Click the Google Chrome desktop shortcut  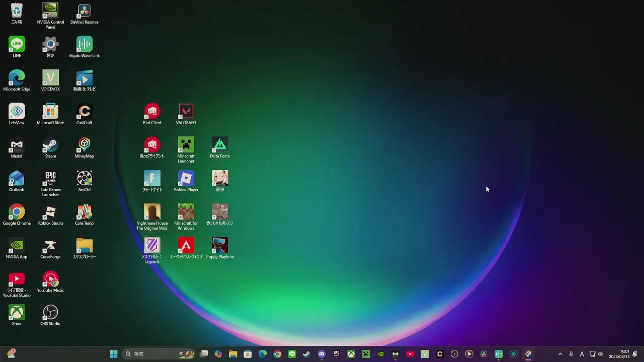coord(17,215)
